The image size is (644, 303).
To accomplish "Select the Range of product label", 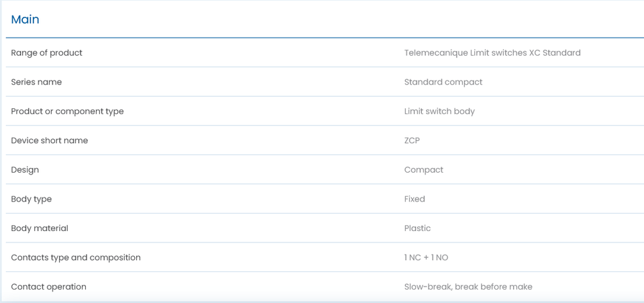I will pos(46,52).
